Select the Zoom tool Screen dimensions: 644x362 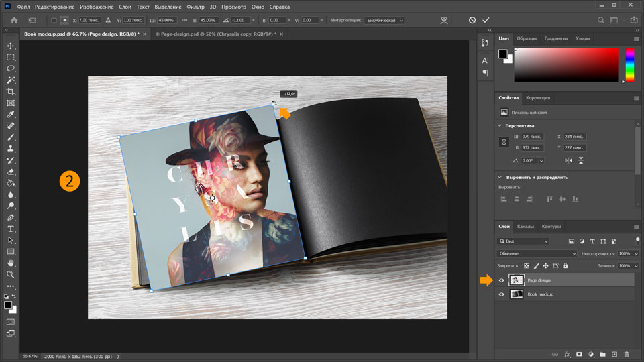tap(11, 274)
